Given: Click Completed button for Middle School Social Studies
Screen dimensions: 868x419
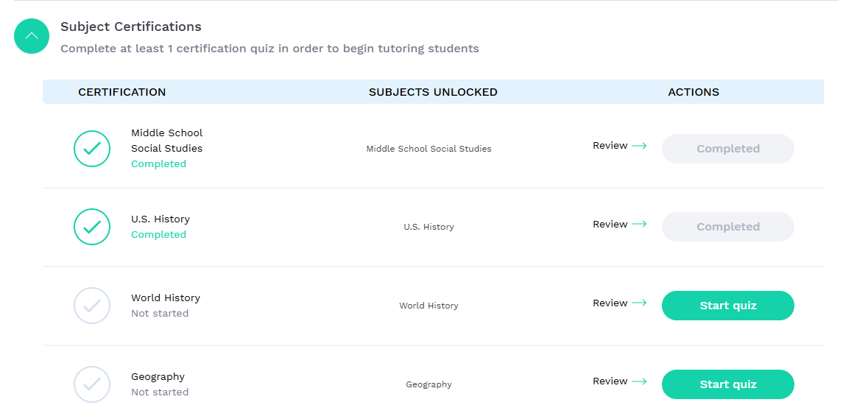Looking at the screenshot, I should click(x=727, y=149).
